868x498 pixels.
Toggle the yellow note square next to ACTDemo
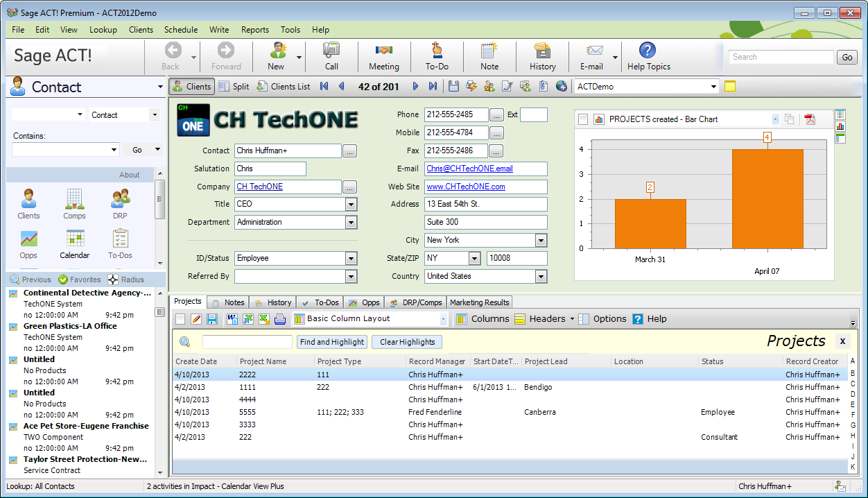[730, 86]
